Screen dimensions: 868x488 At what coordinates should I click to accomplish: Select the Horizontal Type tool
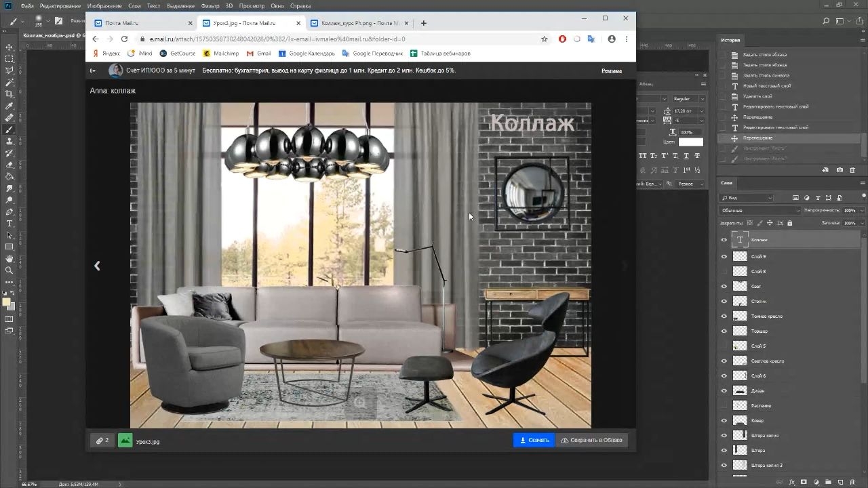click(9, 223)
